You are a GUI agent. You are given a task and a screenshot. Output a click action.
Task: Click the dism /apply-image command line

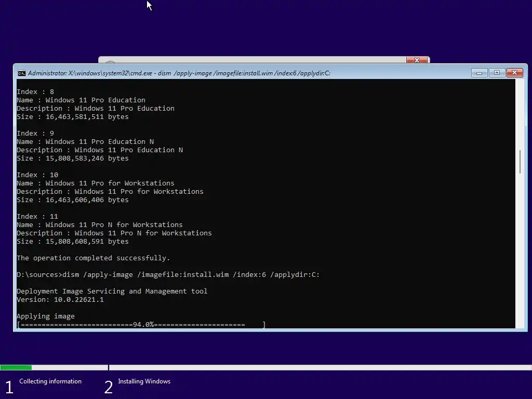pyautogui.click(x=168, y=275)
